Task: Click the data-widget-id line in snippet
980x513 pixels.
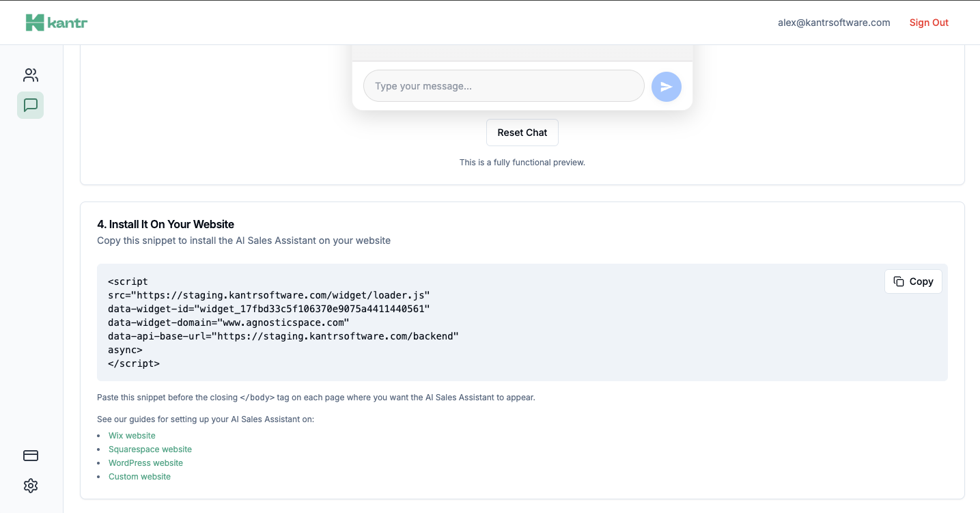Action: coord(269,309)
